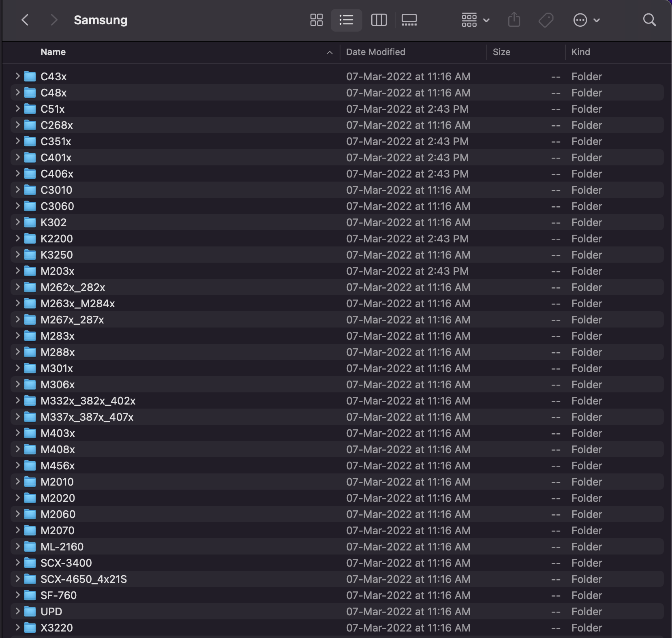Select the UPD folder name

pyautogui.click(x=51, y=612)
